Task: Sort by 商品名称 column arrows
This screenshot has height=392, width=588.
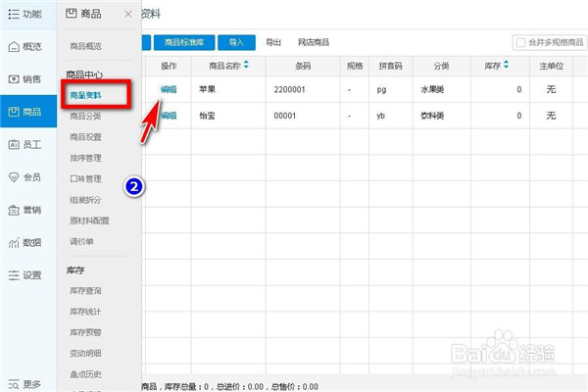Action: (246, 66)
